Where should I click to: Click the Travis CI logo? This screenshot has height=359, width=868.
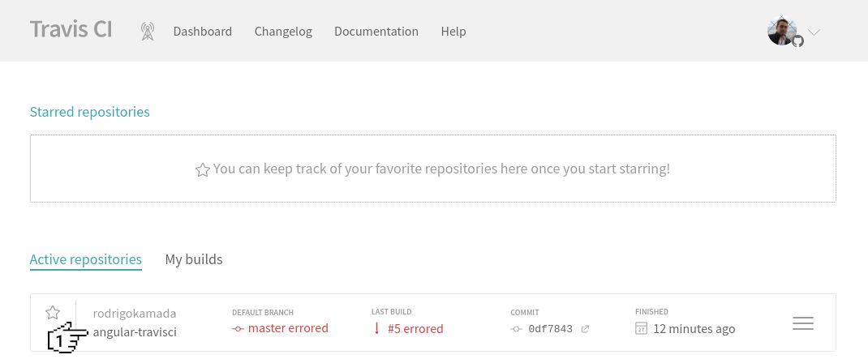71,30
